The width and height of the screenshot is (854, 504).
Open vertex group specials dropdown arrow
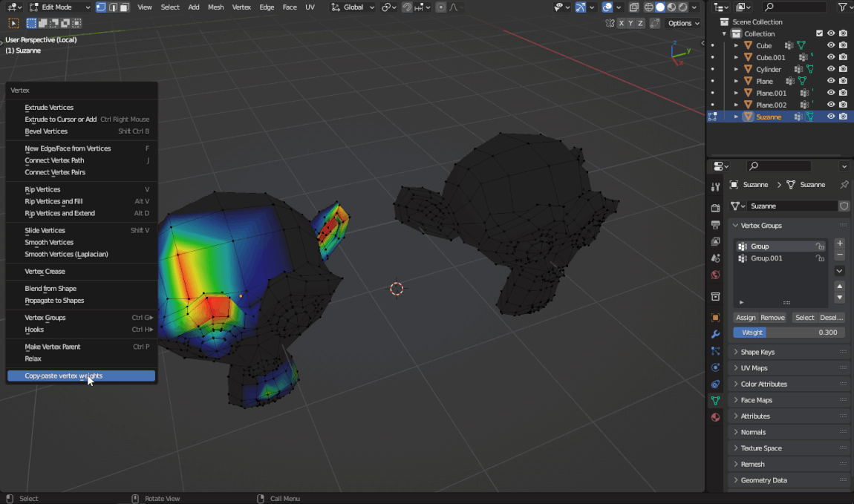pyautogui.click(x=839, y=270)
